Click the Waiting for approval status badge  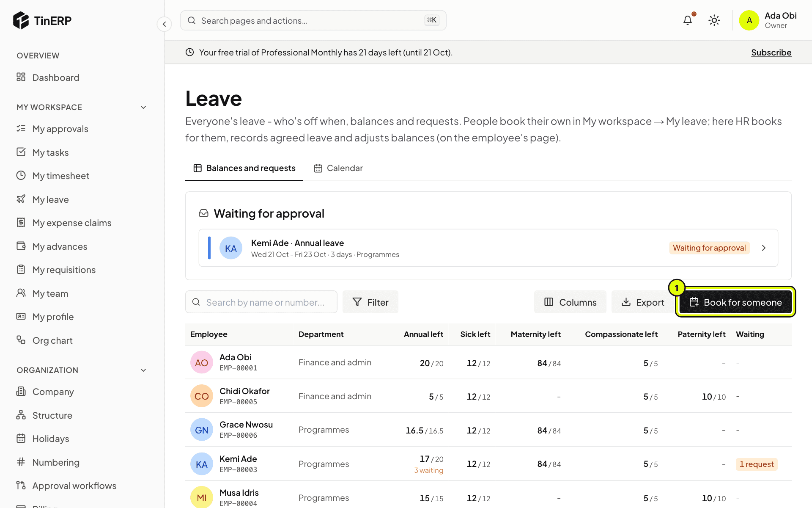(x=709, y=248)
